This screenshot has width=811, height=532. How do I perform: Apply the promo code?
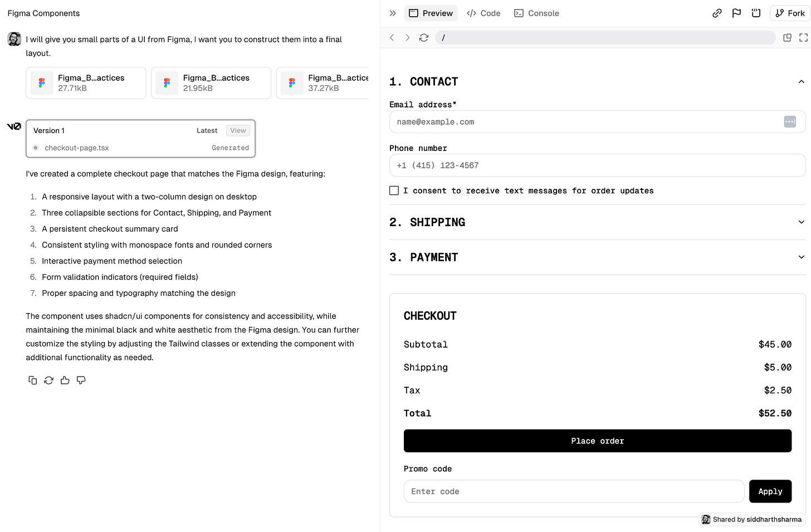(770, 491)
